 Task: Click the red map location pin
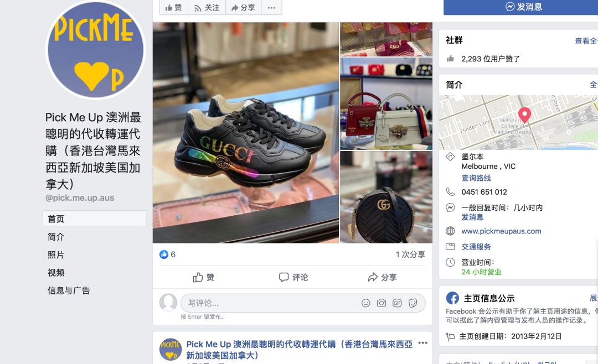(x=524, y=115)
